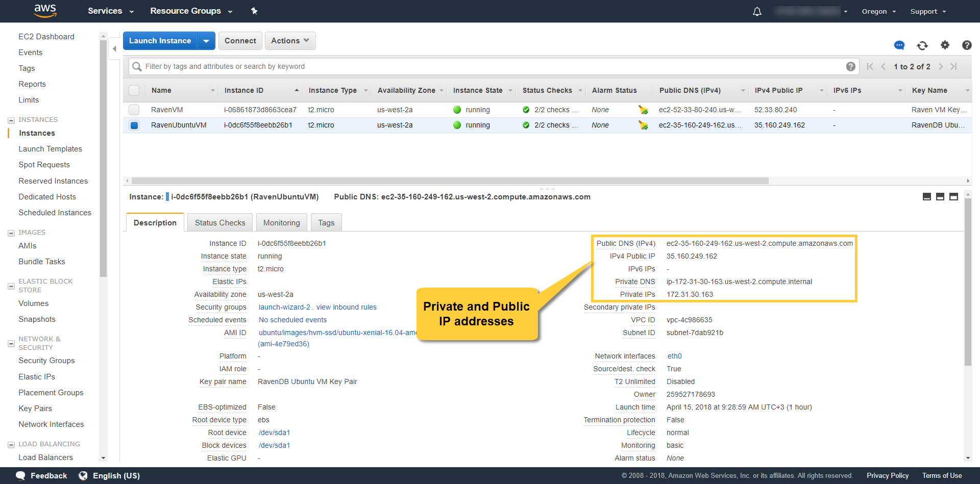Image resolution: width=980 pixels, height=484 pixels.
Task: Open the Services dropdown menu
Action: (111, 11)
